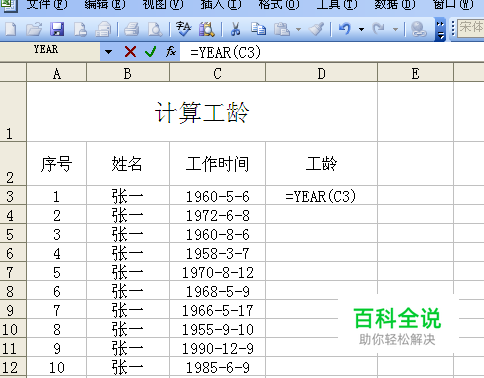Expand the Name Box function dropdown
This screenshot has width=484, height=378.
pos(108,52)
